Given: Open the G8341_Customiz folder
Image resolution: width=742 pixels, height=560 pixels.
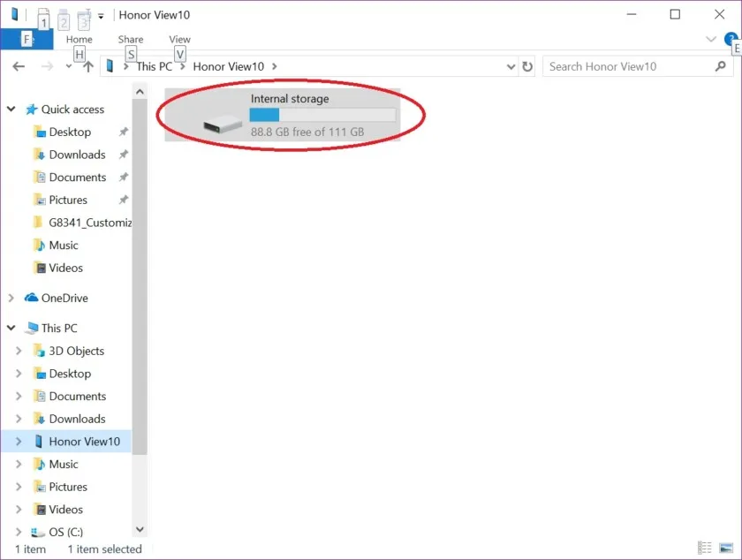Looking at the screenshot, I should (90, 223).
